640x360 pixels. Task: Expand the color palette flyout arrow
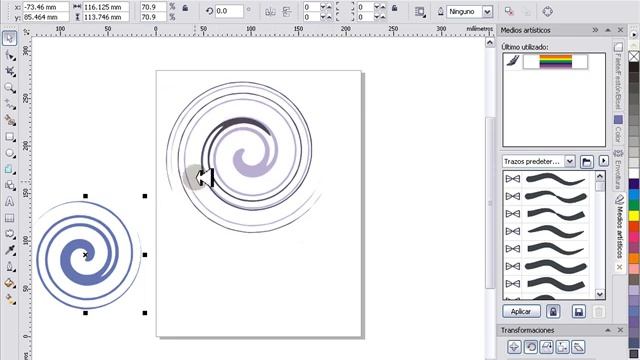click(634, 35)
